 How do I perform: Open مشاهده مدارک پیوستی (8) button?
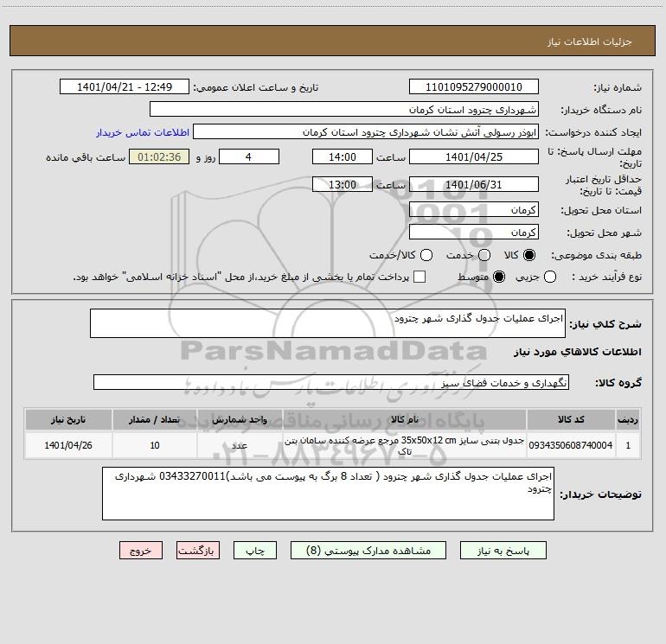coord(368,551)
